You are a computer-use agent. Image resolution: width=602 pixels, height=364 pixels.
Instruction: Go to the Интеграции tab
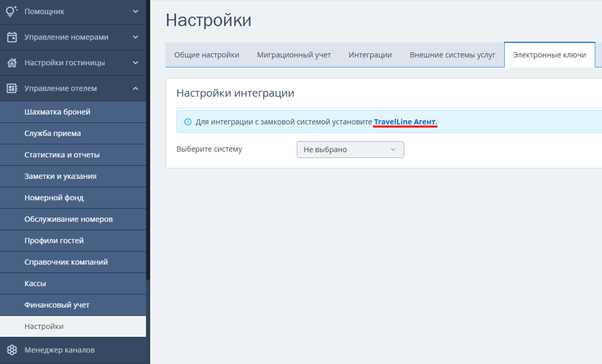coord(370,55)
